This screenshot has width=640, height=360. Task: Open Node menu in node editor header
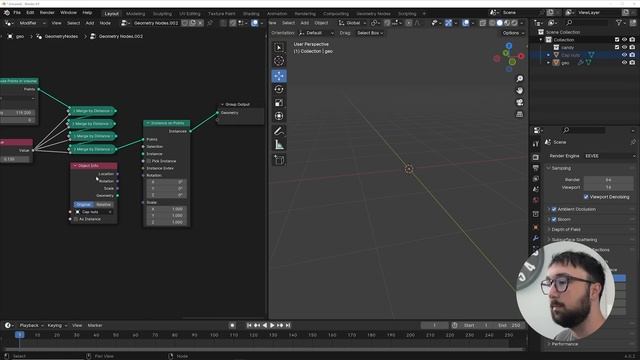[x=105, y=23]
